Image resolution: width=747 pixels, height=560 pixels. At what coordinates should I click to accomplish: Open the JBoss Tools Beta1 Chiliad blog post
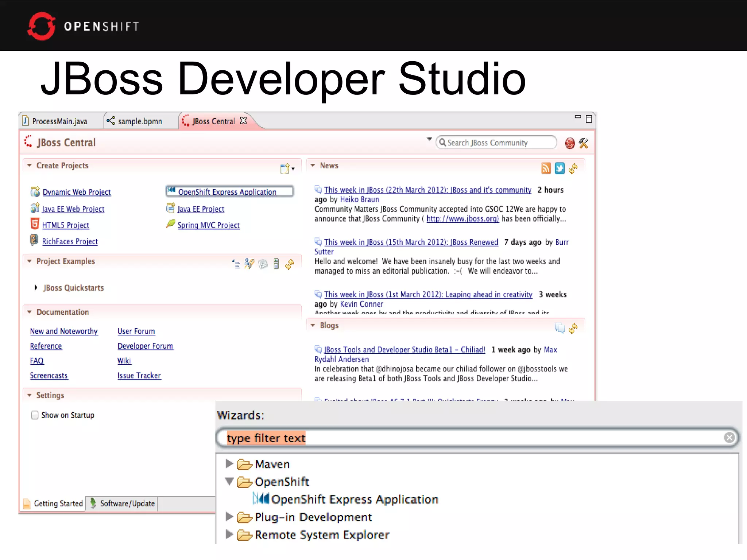click(405, 350)
